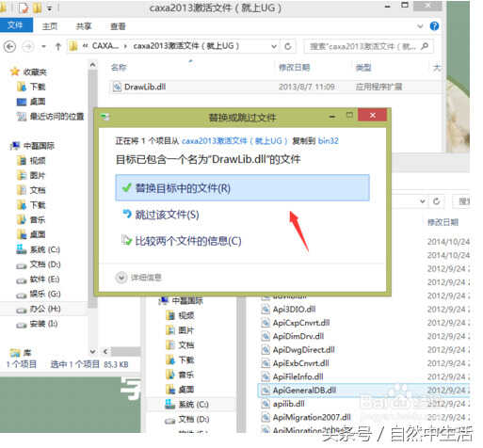Expand the ribbon with the chevron arrow
Image resolution: width=483 pixels, height=448 pixels.
[x=420, y=26]
